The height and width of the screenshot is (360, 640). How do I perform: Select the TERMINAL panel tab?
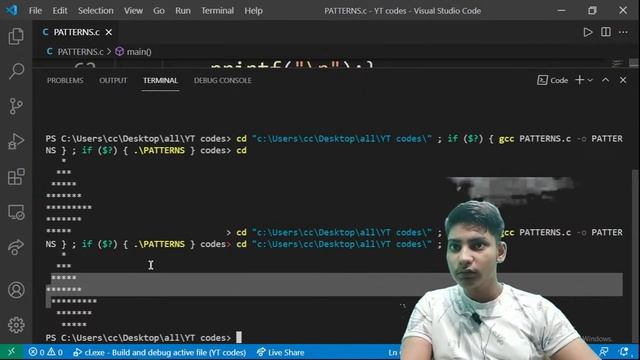pyautogui.click(x=160, y=80)
